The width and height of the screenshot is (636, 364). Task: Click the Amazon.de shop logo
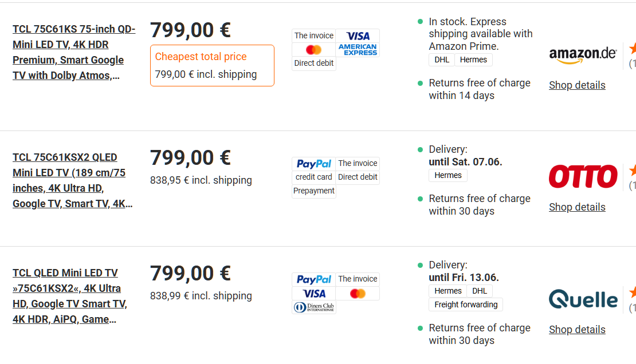click(583, 56)
